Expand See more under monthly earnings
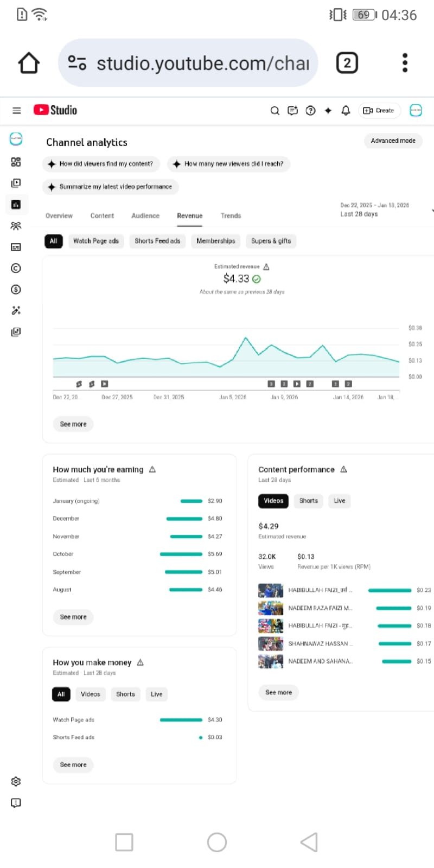Screen dimensions: 434x868 pyautogui.click(x=73, y=617)
